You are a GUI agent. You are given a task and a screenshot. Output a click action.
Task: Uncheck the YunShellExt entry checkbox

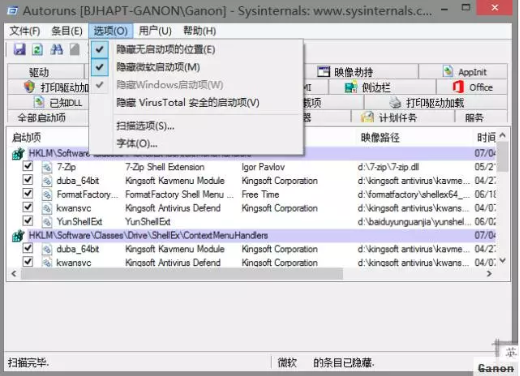pyautogui.click(x=28, y=221)
